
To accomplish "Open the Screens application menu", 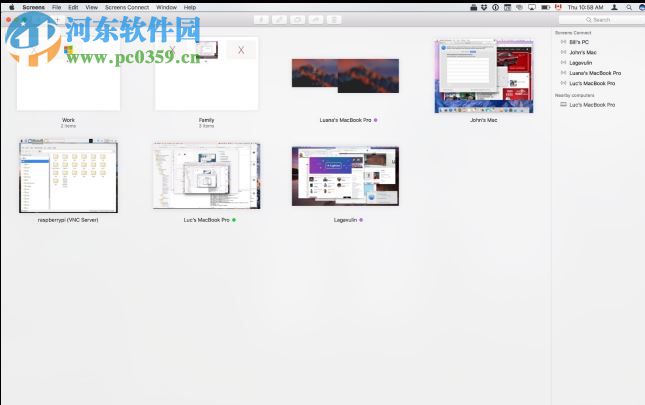I will click(33, 7).
